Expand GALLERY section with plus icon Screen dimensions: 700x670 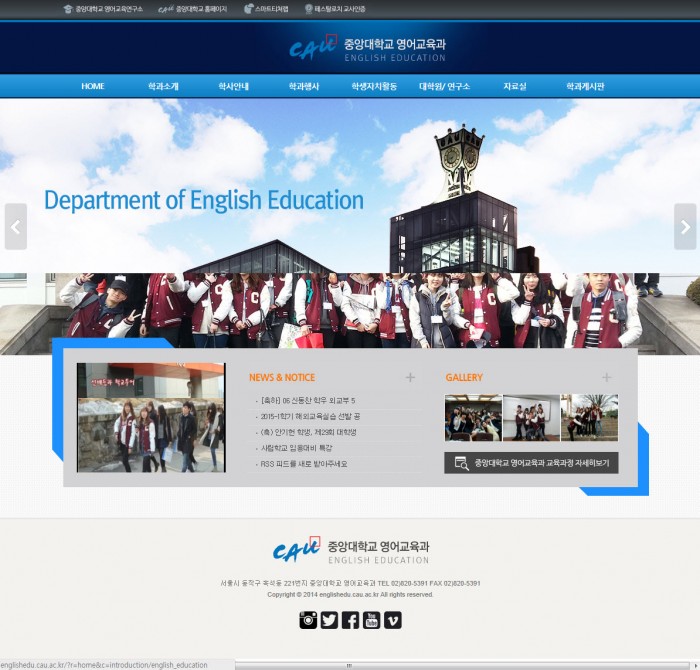[606, 378]
